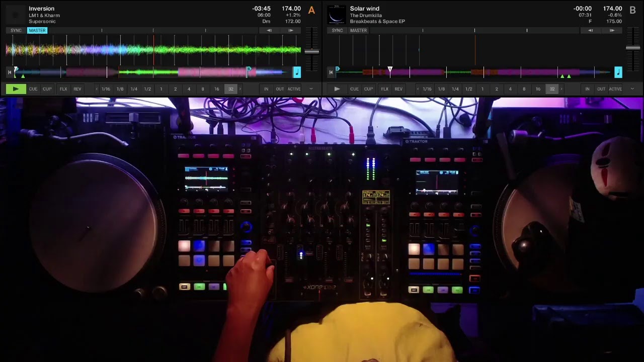Click tempo bend down arrow on Deck B
644x362 pixels.
[591, 31]
